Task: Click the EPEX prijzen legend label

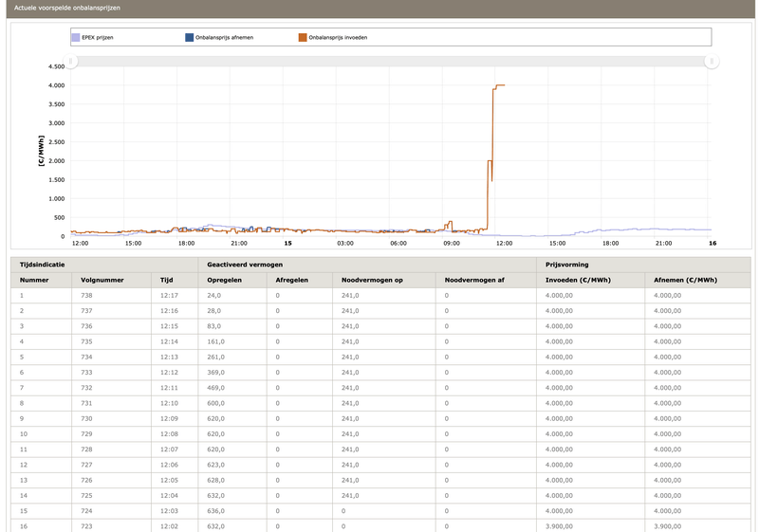Action: click(x=98, y=38)
